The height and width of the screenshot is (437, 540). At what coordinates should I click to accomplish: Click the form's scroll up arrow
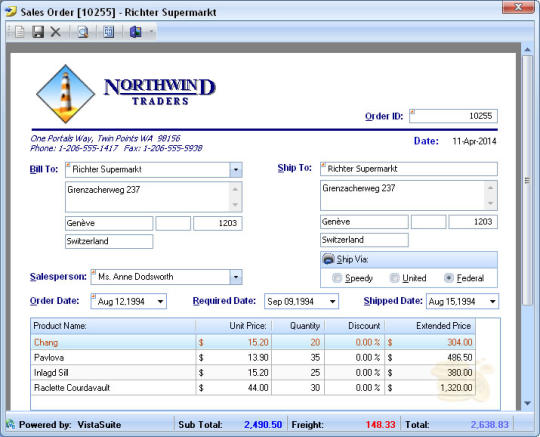527,50
